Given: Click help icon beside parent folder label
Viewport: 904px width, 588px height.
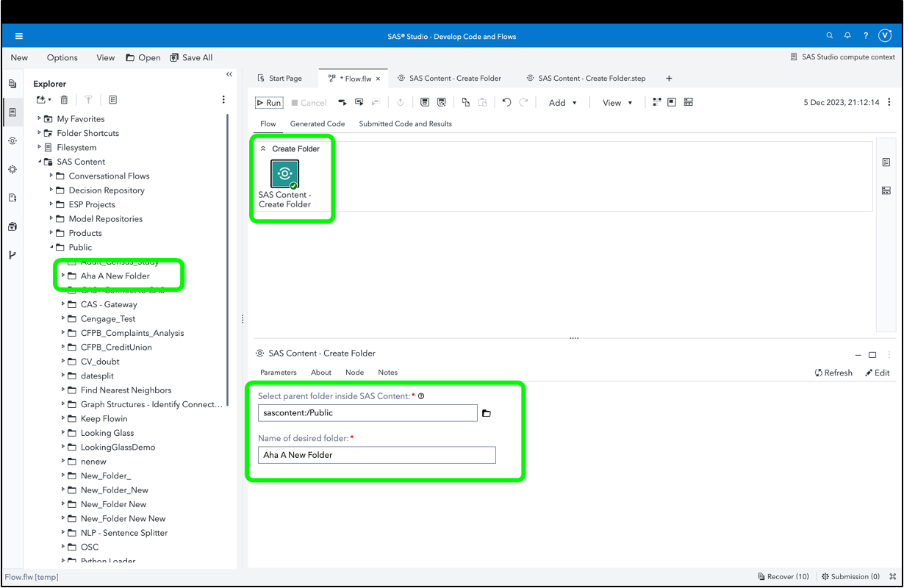Looking at the screenshot, I should click(421, 396).
